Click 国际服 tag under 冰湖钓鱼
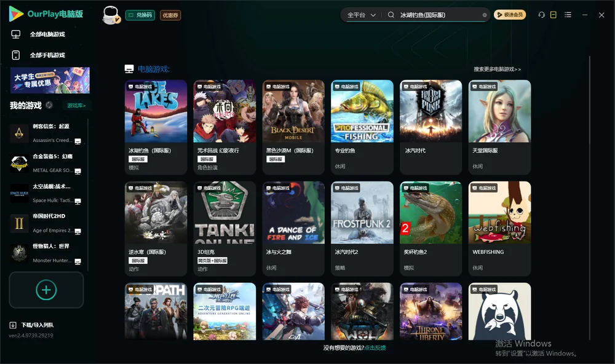615x364 pixels. click(138, 159)
